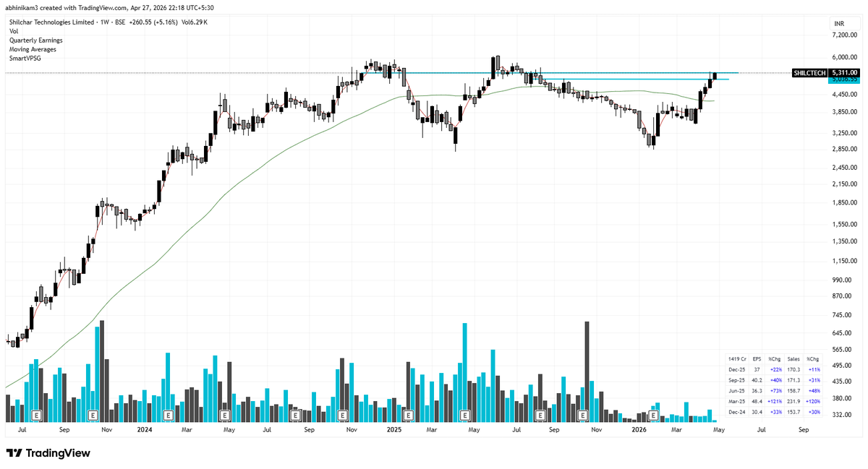The image size is (868, 469).
Task: Click the TradingView logo
Action: pos(48,453)
